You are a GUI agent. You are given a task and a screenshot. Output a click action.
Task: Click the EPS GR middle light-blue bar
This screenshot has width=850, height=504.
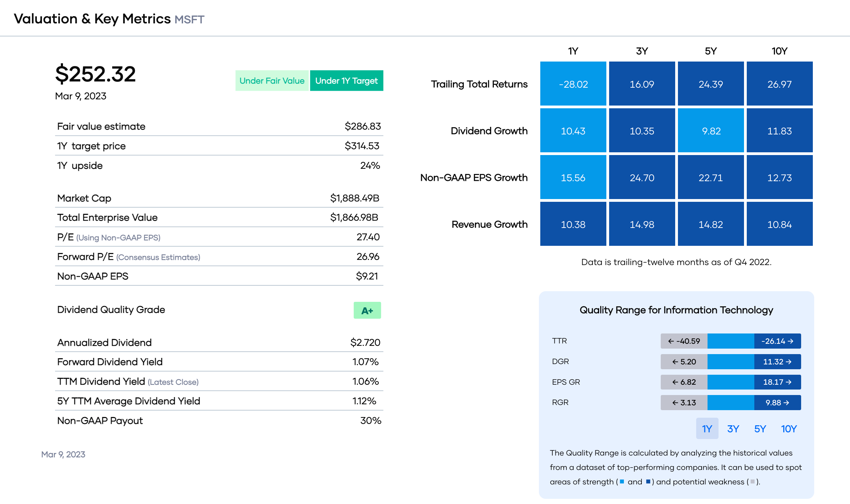(731, 382)
